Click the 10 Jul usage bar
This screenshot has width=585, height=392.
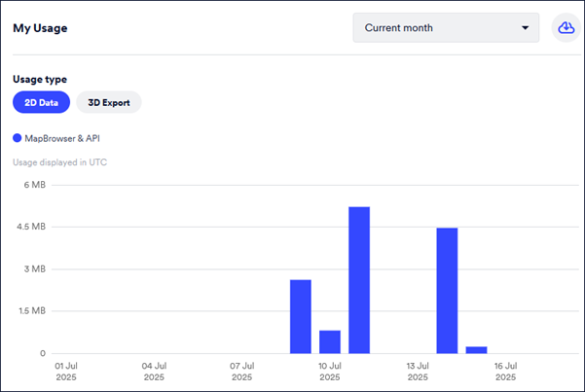[x=330, y=342]
